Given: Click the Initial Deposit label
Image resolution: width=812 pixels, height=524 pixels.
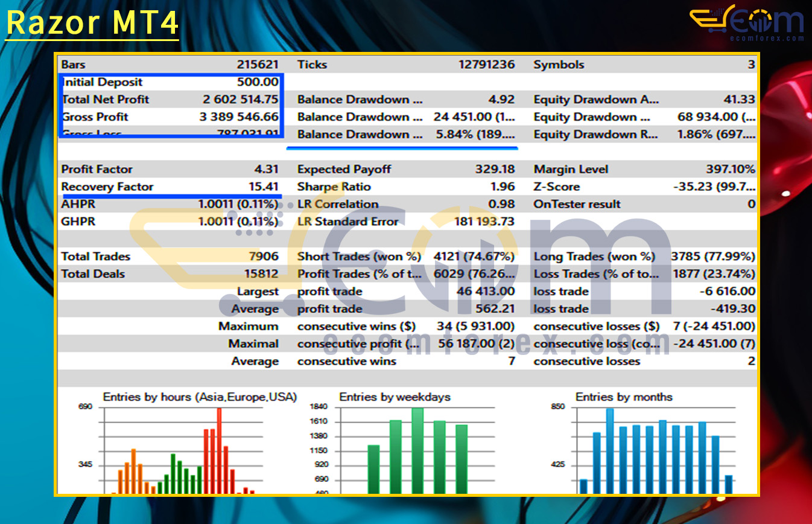Looking at the screenshot, I should pyautogui.click(x=103, y=82).
